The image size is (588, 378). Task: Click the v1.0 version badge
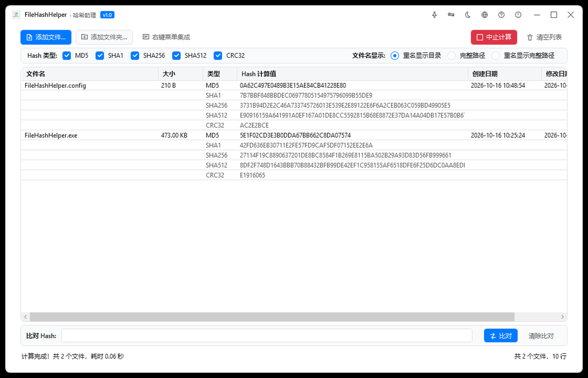coord(107,15)
